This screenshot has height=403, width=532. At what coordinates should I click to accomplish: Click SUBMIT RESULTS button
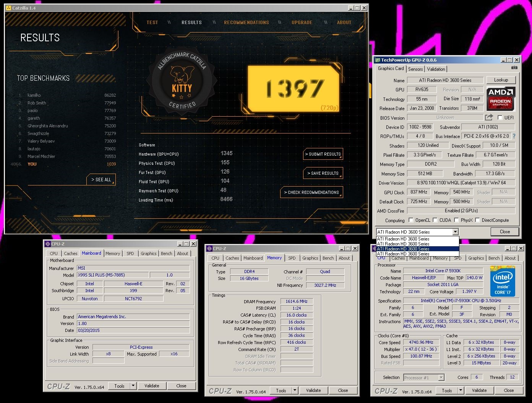(x=323, y=154)
